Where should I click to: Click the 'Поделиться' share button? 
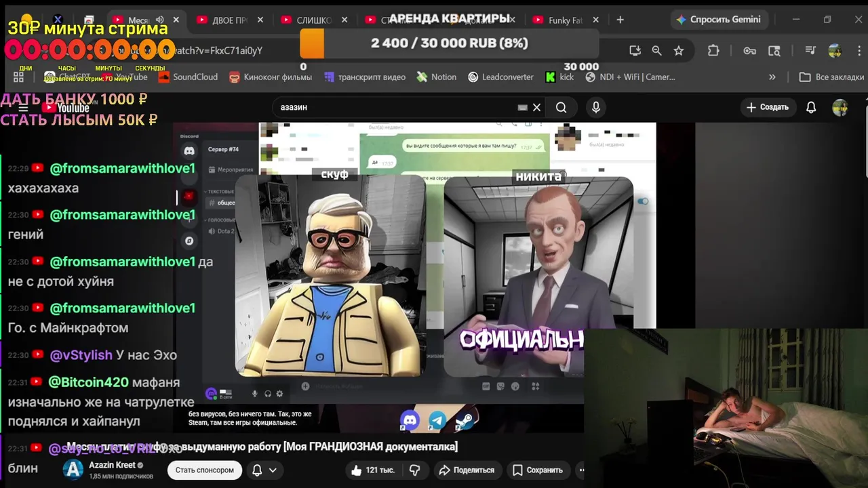tap(467, 470)
